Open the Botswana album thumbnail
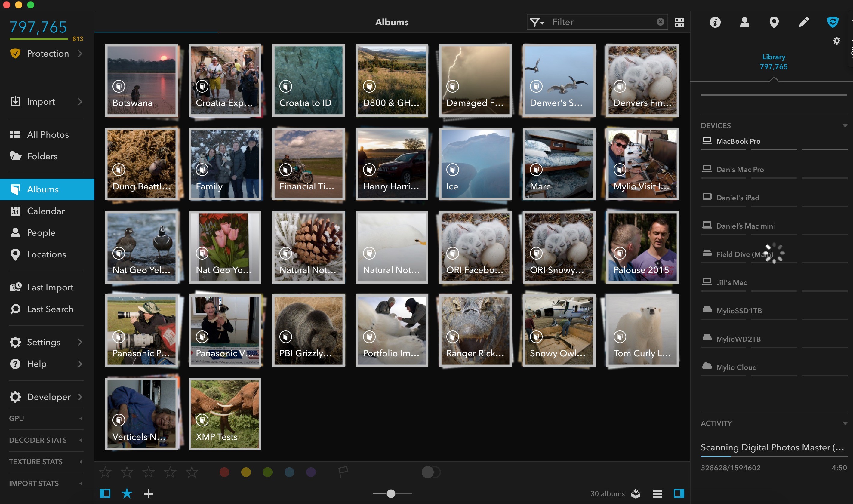The height and width of the screenshot is (504, 853). tap(141, 80)
